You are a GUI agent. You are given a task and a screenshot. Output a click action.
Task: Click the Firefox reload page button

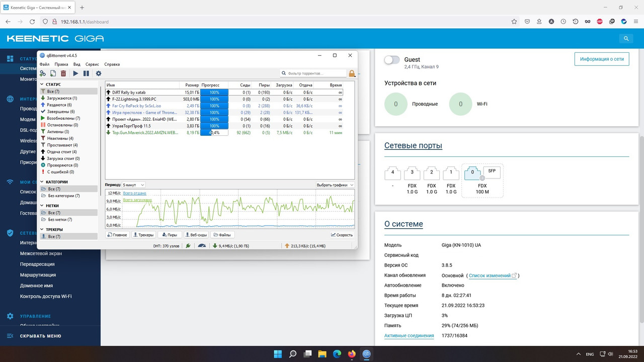click(32, 22)
